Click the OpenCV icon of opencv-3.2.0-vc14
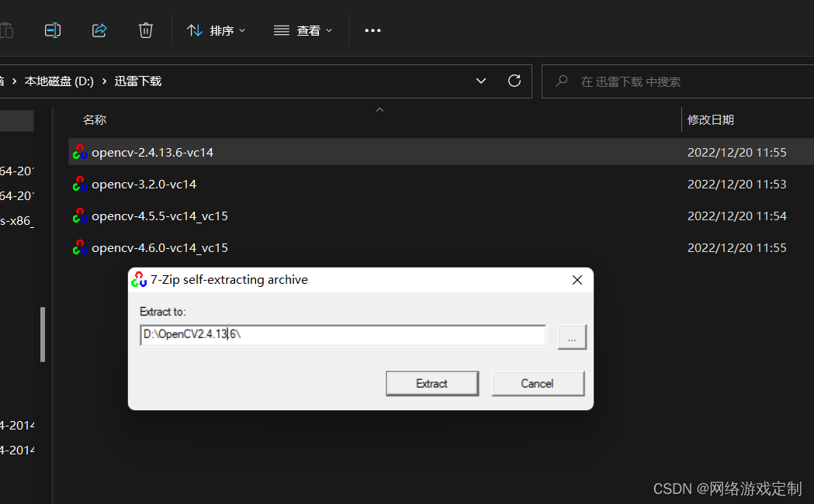The height and width of the screenshot is (504, 814). 80,184
